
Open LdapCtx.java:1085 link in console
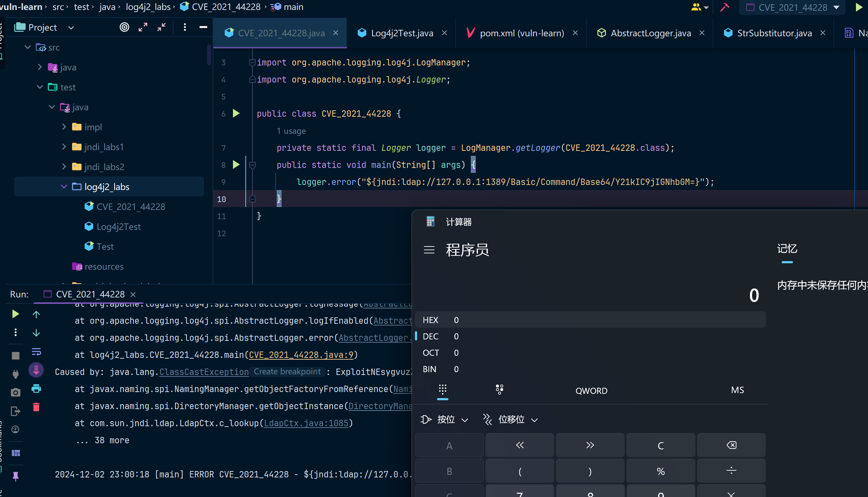click(x=306, y=423)
